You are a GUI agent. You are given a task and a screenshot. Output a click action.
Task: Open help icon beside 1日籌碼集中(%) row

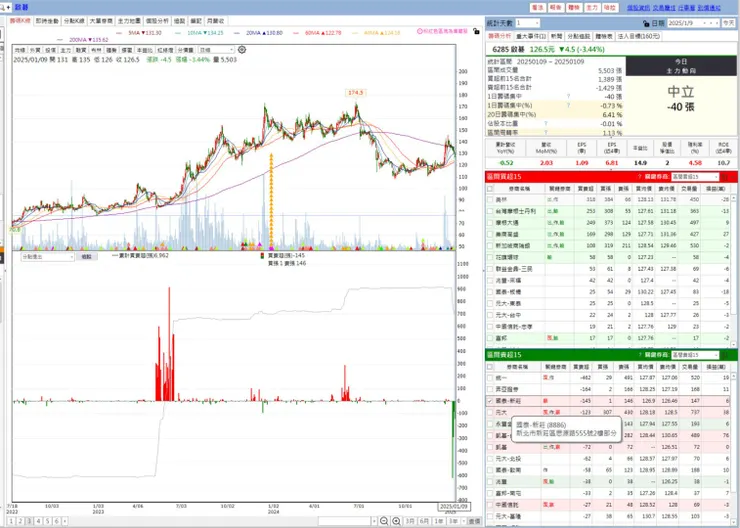568,105
